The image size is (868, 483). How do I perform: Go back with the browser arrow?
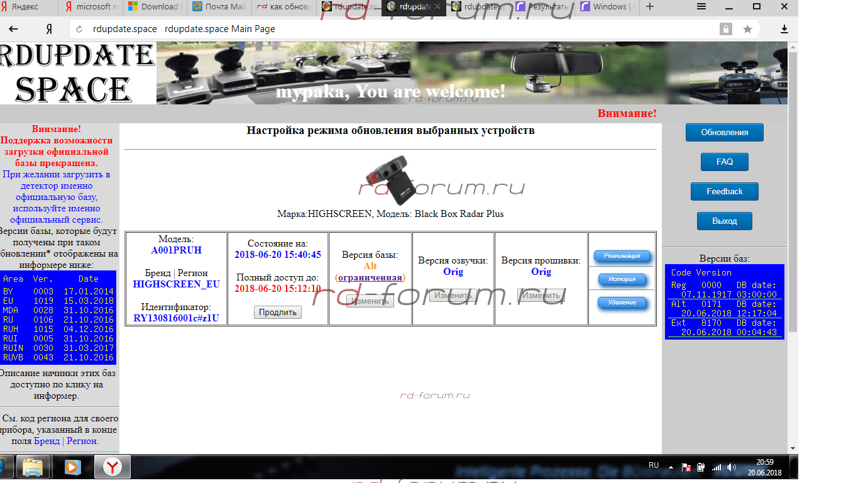[x=13, y=29]
